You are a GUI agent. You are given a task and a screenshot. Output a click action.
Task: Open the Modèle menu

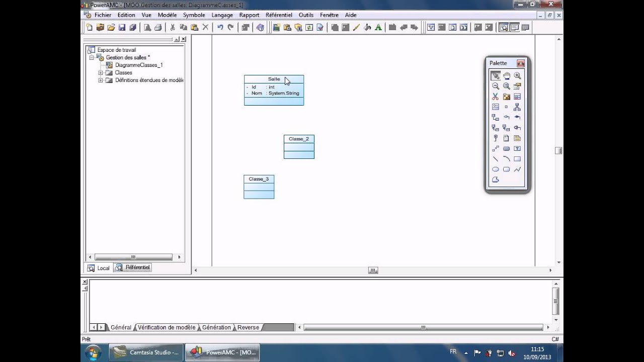167,15
